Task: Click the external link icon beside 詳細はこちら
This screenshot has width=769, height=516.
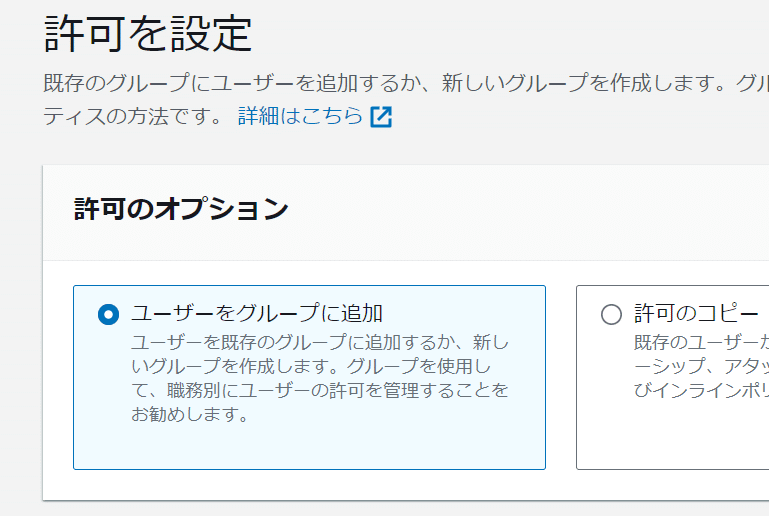Action: click(381, 117)
